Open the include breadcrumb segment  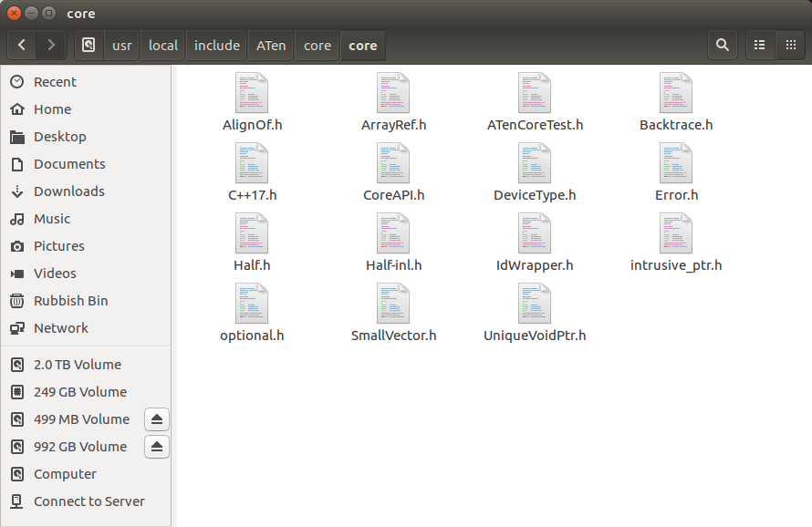click(x=216, y=45)
